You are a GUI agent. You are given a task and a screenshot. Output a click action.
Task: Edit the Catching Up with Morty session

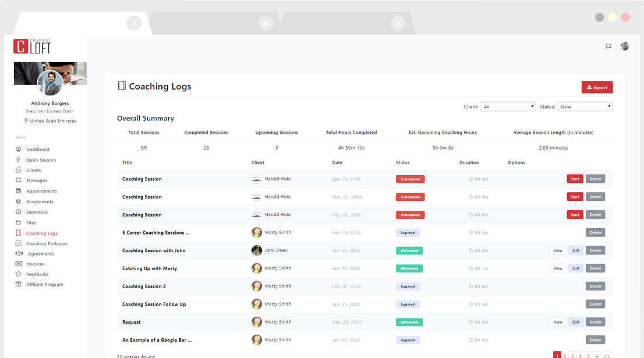tap(575, 268)
